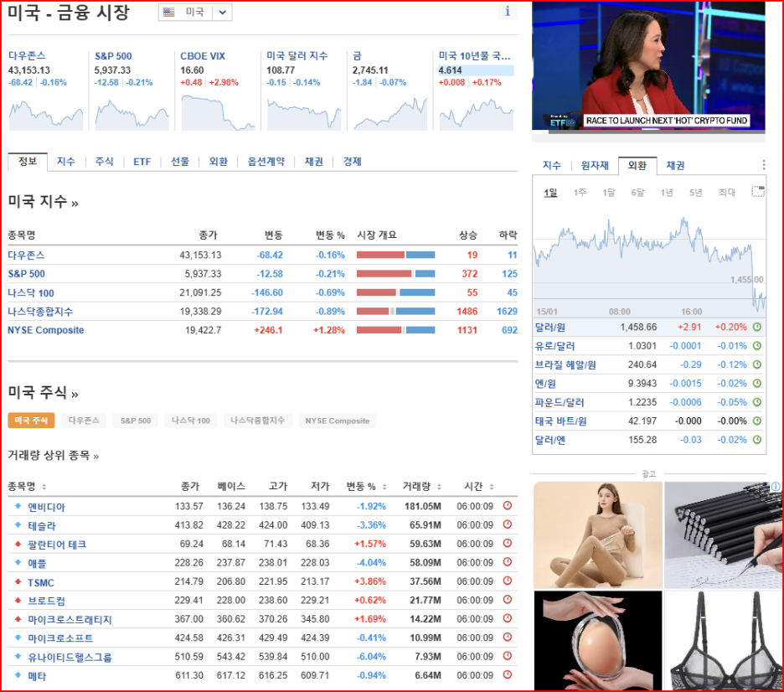Screen dimensions: 784x692
Task: Open the country selector dropdown arrow
Action: pos(223,13)
